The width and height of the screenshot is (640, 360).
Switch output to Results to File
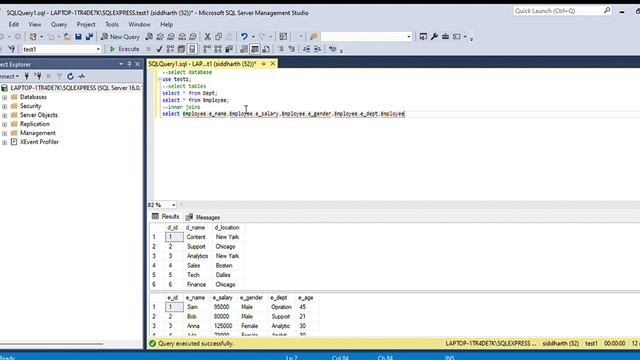pyautogui.click(x=266, y=49)
